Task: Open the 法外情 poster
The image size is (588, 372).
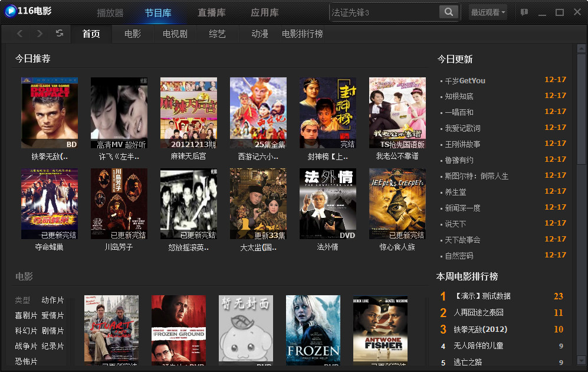Action: 328,204
